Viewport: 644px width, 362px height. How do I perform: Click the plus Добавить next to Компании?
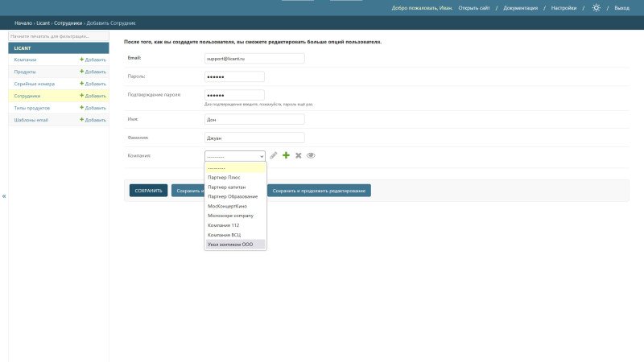(93, 60)
